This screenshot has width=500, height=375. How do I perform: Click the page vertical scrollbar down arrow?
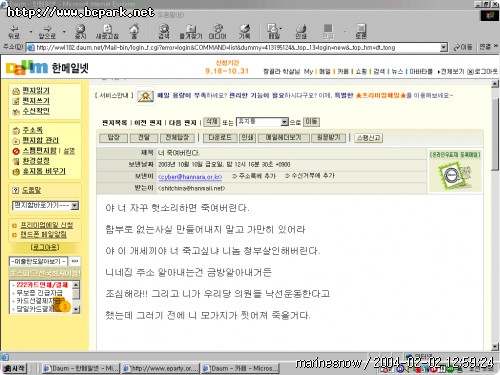click(495, 347)
